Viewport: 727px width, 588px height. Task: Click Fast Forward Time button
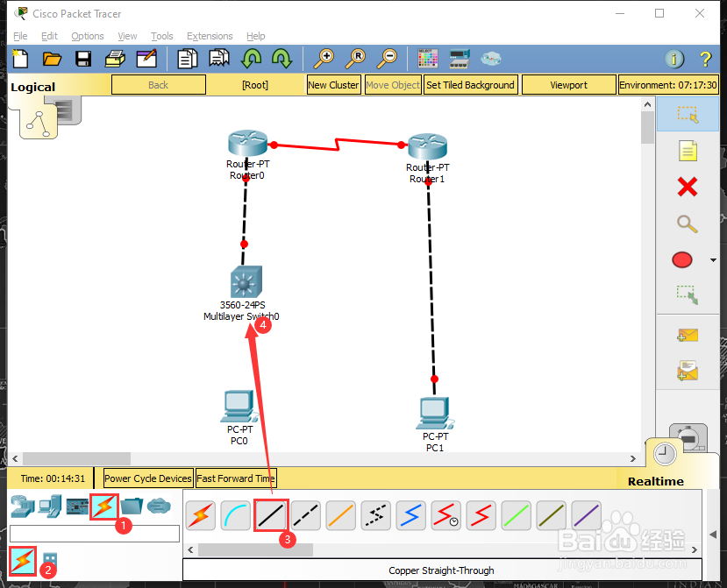[236, 478]
